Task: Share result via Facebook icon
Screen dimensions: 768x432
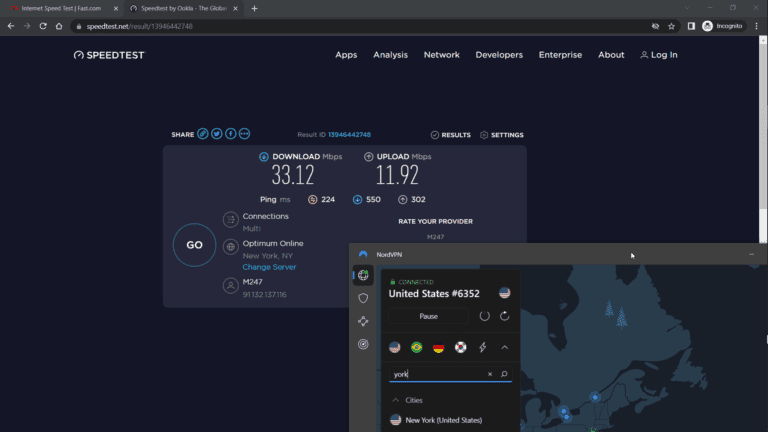Action: point(231,134)
